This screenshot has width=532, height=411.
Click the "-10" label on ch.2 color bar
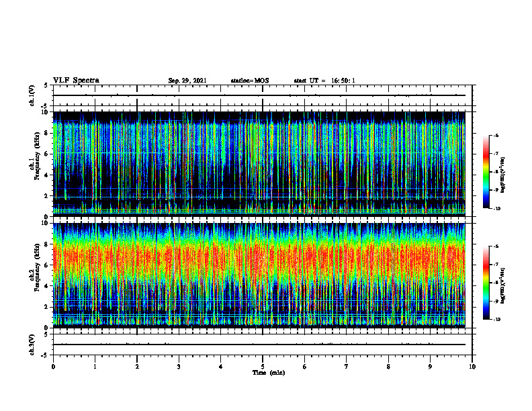[x=496, y=320]
